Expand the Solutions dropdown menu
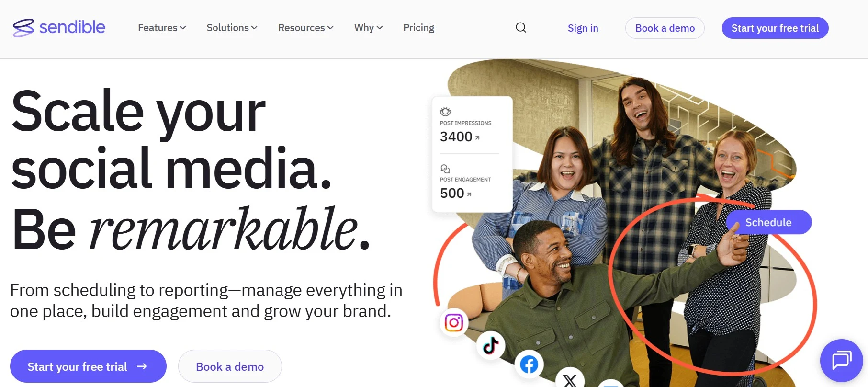The height and width of the screenshot is (387, 868). tap(232, 28)
